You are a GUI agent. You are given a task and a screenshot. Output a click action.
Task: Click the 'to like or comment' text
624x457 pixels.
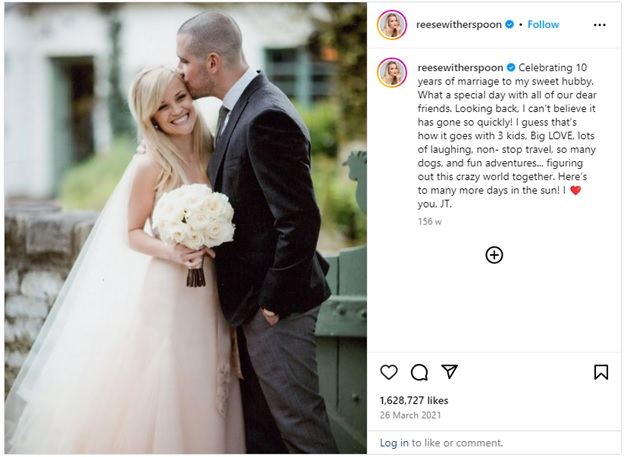457,443
